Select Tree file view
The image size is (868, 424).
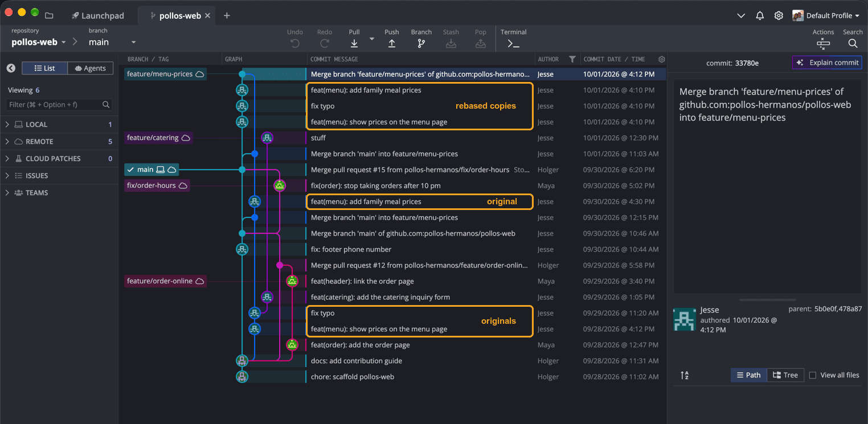point(785,375)
